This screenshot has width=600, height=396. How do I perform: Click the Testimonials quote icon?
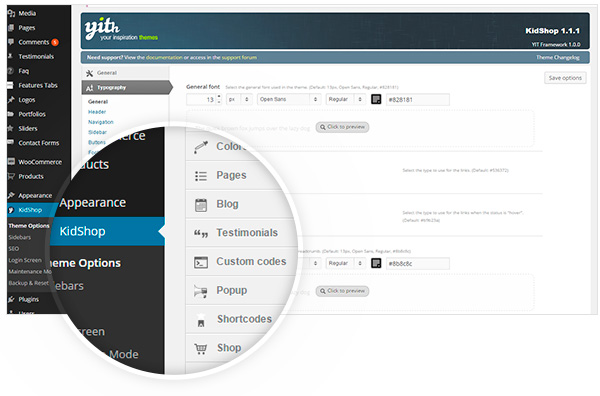tap(201, 233)
